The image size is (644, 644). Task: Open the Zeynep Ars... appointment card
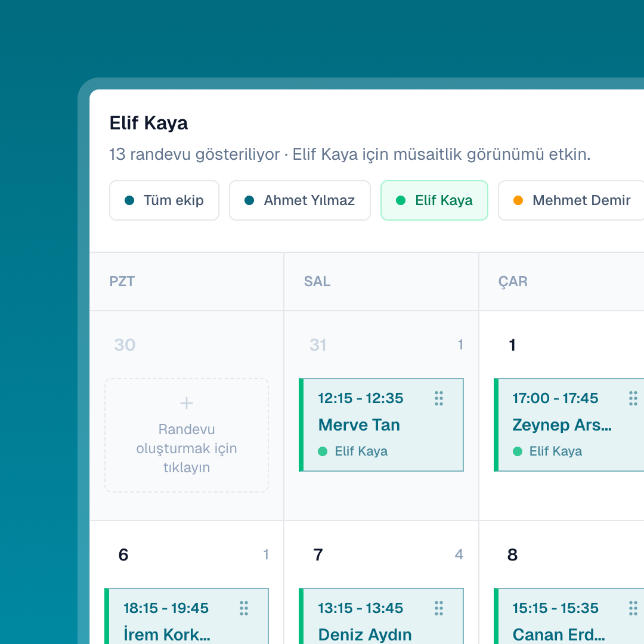569,425
